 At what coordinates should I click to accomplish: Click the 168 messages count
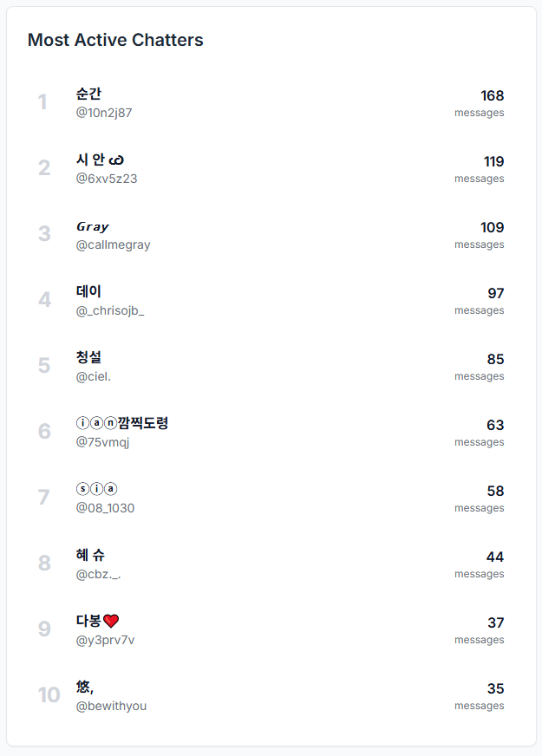[492, 95]
